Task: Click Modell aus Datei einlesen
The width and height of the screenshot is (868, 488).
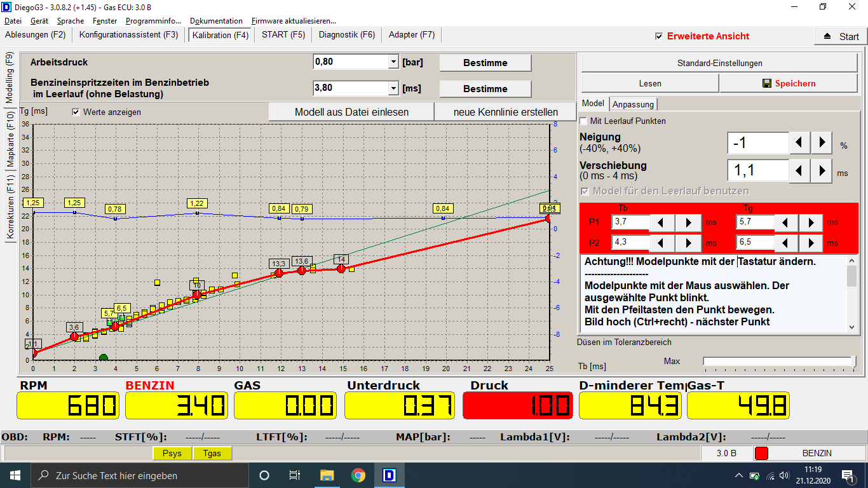Action: click(x=351, y=112)
